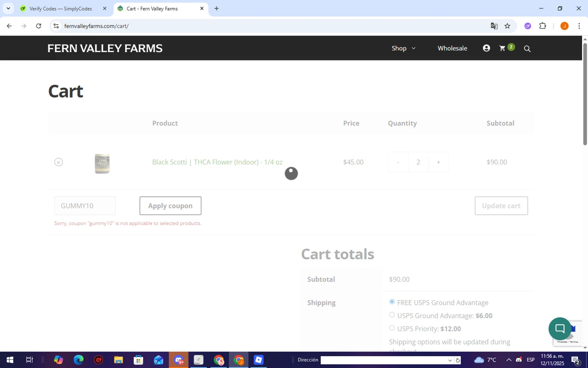Image resolution: width=588 pixels, height=368 pixels.
Task: Open the purple extension icon in toolbar
Action: point(528,26)
